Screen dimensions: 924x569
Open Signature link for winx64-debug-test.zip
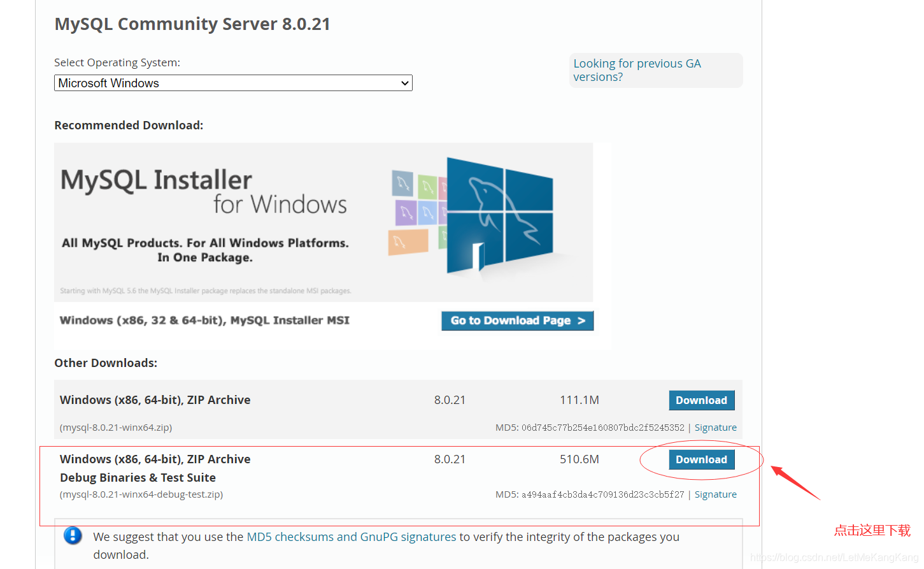715,494
